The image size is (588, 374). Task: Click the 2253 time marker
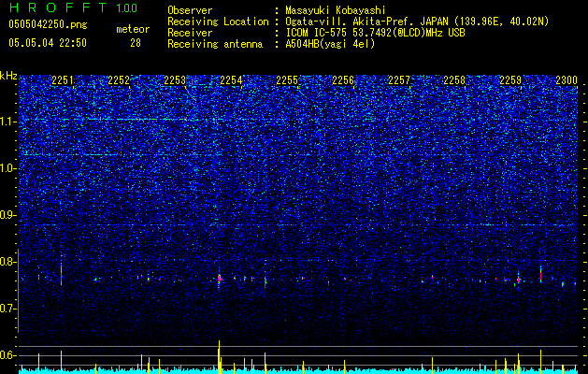coord(175,80)
